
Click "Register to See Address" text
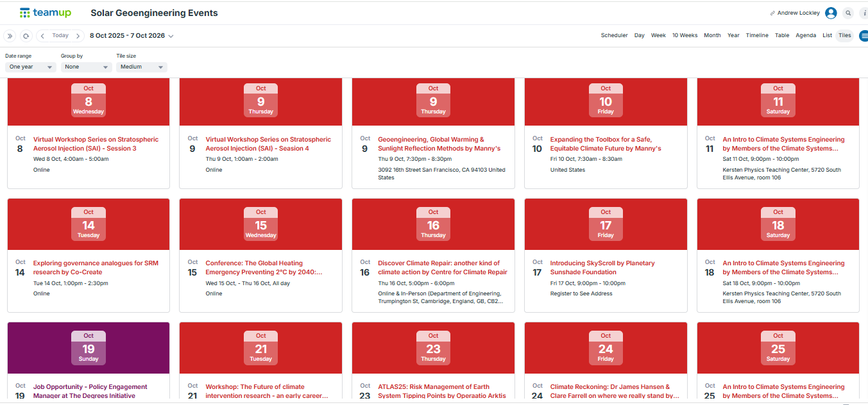[x=581, y=293]
